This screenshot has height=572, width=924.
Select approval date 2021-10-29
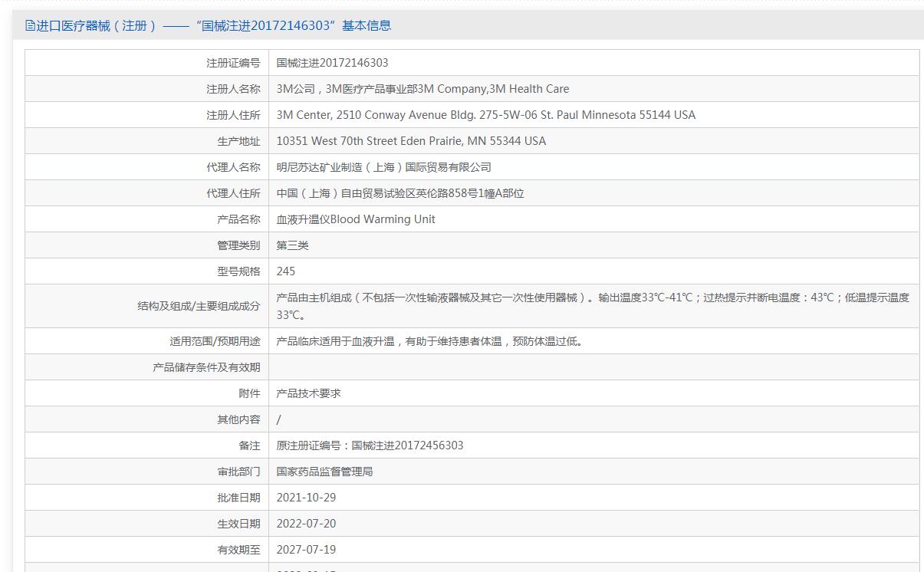(306, 498)
